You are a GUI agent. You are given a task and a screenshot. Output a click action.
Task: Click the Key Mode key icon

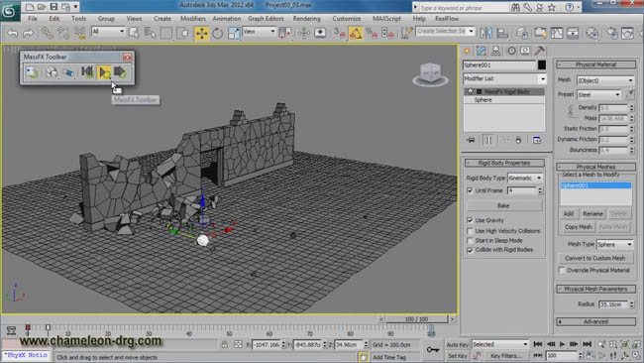[433, 350]
